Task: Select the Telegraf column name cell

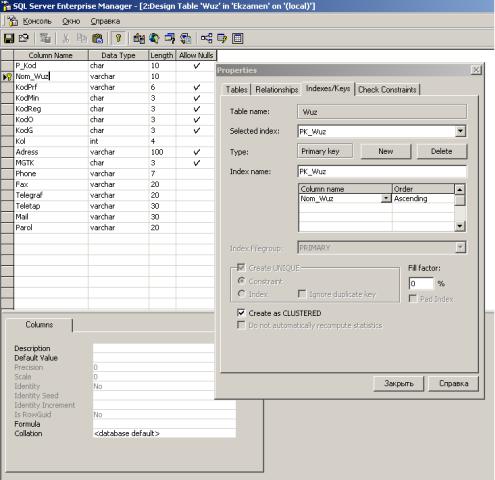Action: (x=51, y=195)
